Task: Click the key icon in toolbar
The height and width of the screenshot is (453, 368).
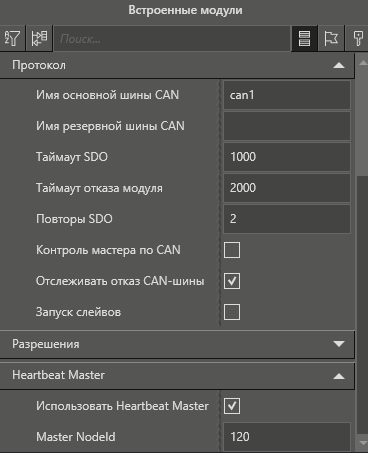Action: pyautogui.click(x=357, y=38)
